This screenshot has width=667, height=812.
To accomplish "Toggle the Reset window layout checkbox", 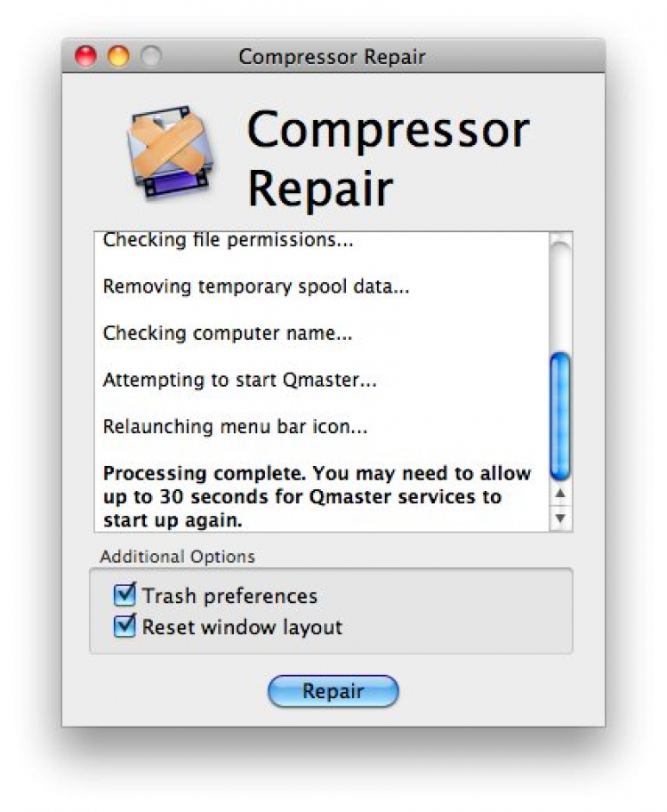I will pos(125,627).
